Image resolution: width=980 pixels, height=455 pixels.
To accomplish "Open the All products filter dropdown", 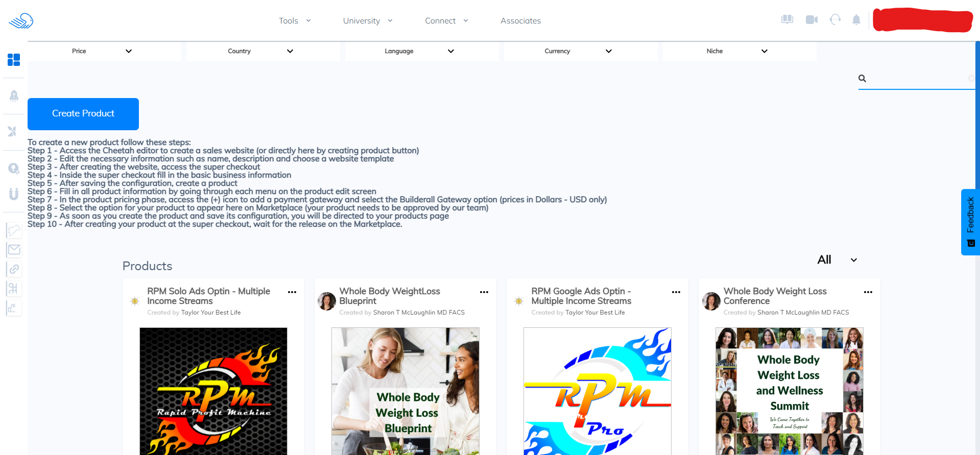I will point(837,260).
